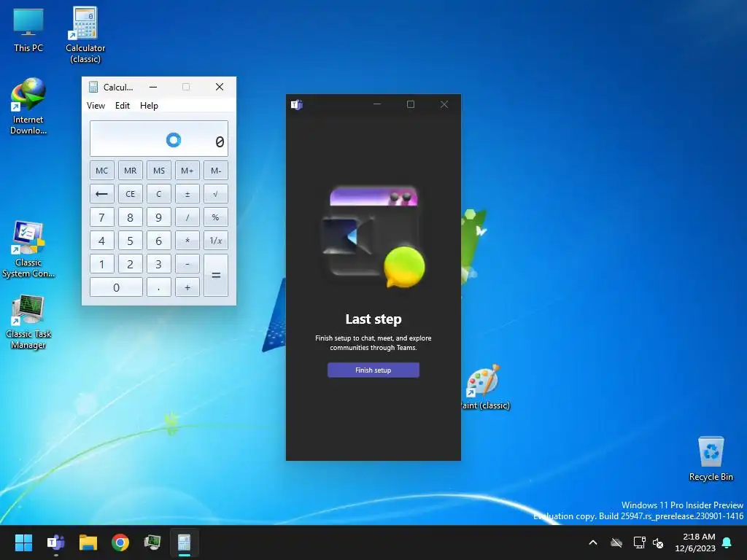
Task: Open the Calculator View menu
Action: click(x=96, y=106)
